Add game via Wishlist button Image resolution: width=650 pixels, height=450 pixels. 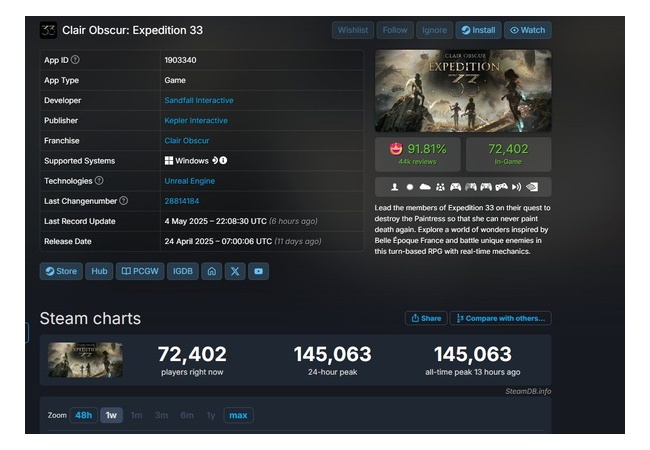(353, 30)
